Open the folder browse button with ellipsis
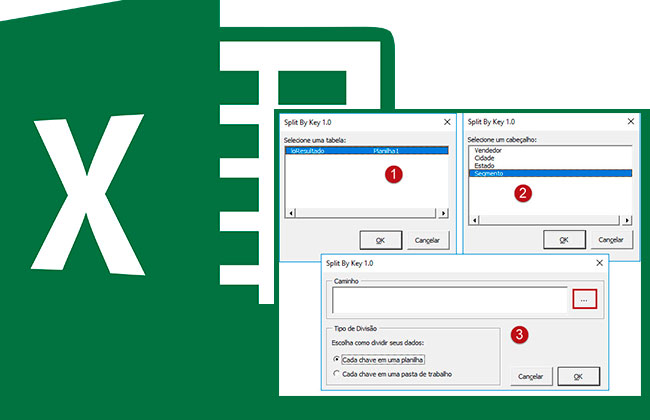The height and width of the screenshot is (420, 650). pyautogui.click(x=585, y=299)
